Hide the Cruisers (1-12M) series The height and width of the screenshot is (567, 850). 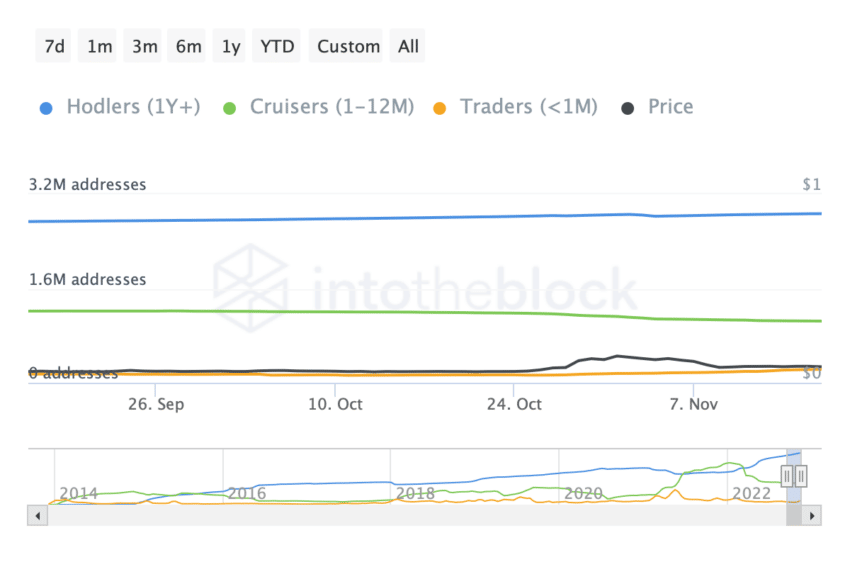click(318, 107)
